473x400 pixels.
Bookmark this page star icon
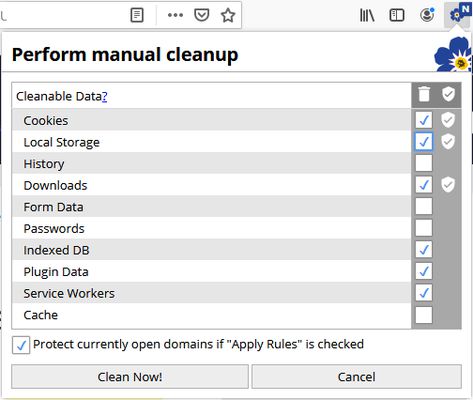click(x=228, y=15)
